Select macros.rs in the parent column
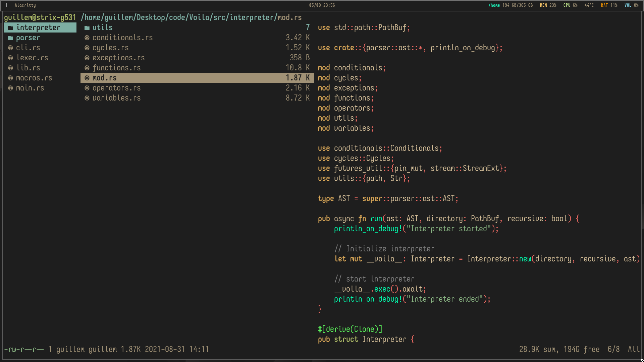Image resolution: width=644 pixels, height=362 pixels. pos(34,78)
